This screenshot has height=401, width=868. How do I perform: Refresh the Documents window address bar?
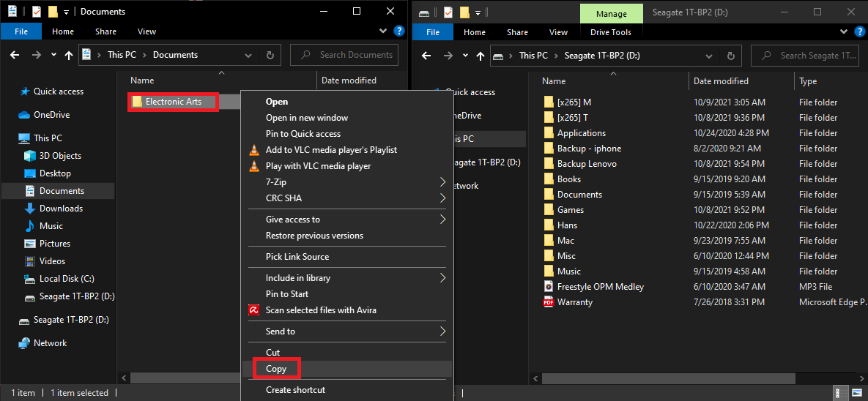point(270,55)
